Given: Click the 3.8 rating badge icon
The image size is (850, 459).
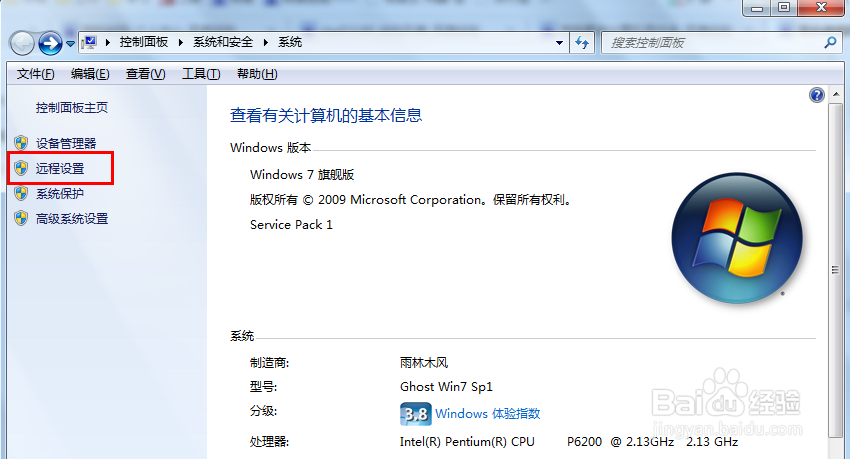Looking at the screenshot, I should (x=415, y=414).
